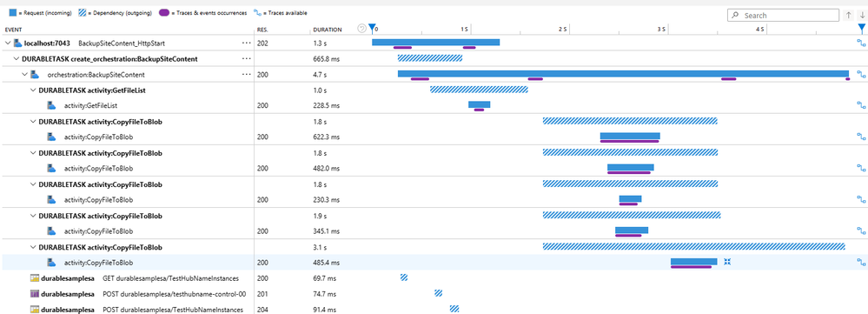Collapse DURABLETASK CopyFileToBlob node lasting 3.1 s
868x314 pixels.
(33, 247)
